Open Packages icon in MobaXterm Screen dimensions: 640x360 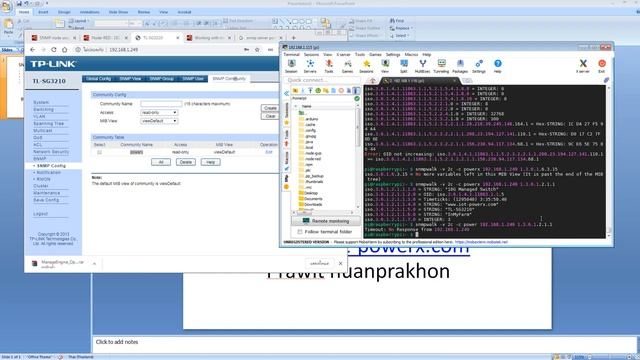pos(460,66)
